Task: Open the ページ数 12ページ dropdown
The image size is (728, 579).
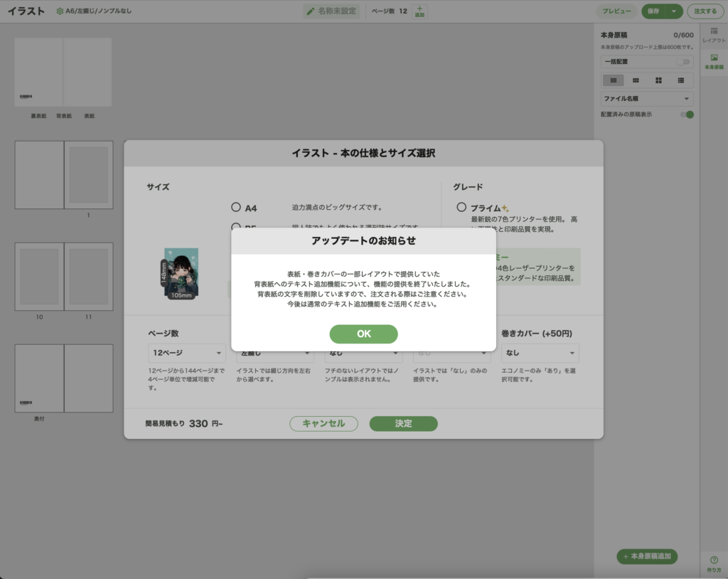Action: pyautogui.click(x=186, y=353)
